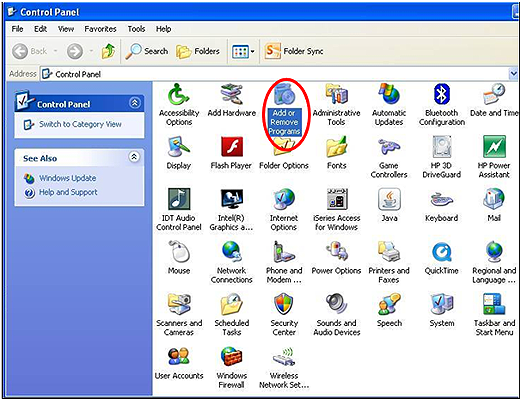Open Speech settings icon
Viewport: 520px width, 399px height.
click(389, 310)
